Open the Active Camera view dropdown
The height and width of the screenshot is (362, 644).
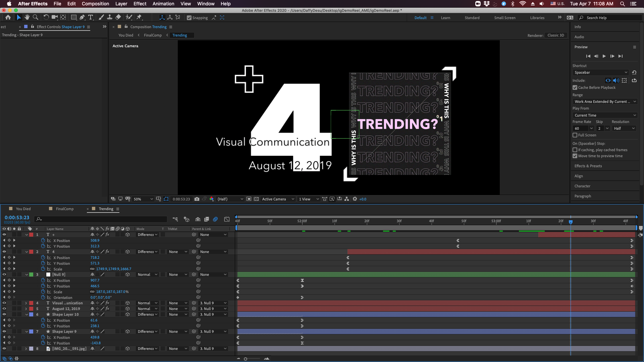(278, 199)
